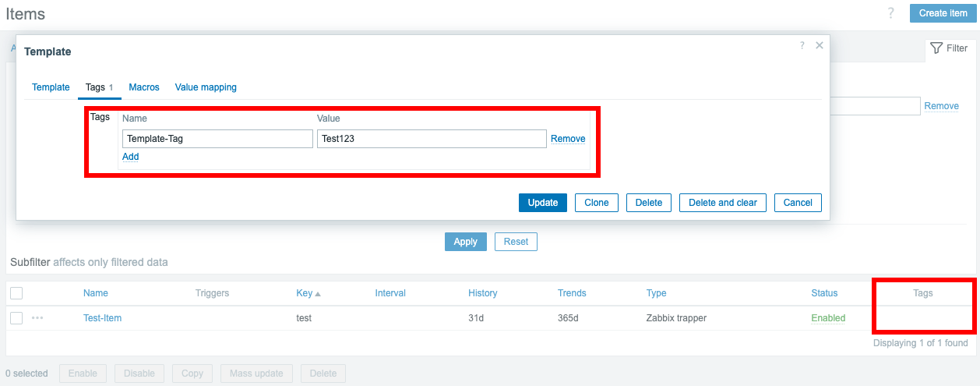980x386 pixels.
Task: Click the Clone button
Action: click(x=596, y=203)
